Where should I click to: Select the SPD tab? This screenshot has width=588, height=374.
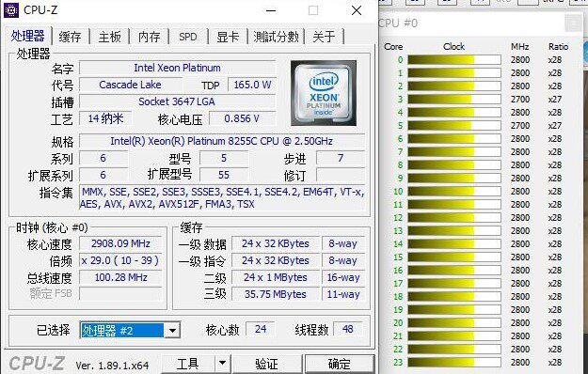(188, 37)
